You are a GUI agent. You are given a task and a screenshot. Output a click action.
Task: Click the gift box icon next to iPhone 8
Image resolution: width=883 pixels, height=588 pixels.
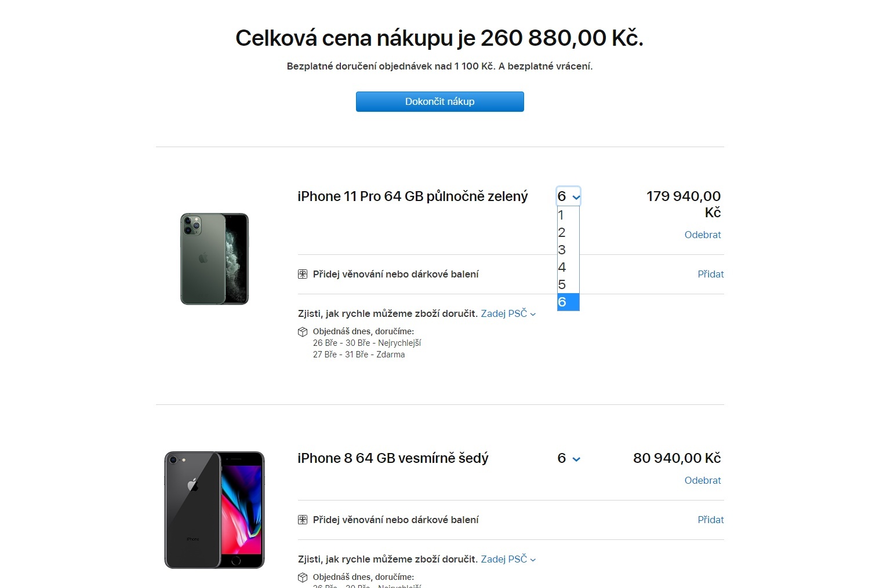tap(303, 520)
